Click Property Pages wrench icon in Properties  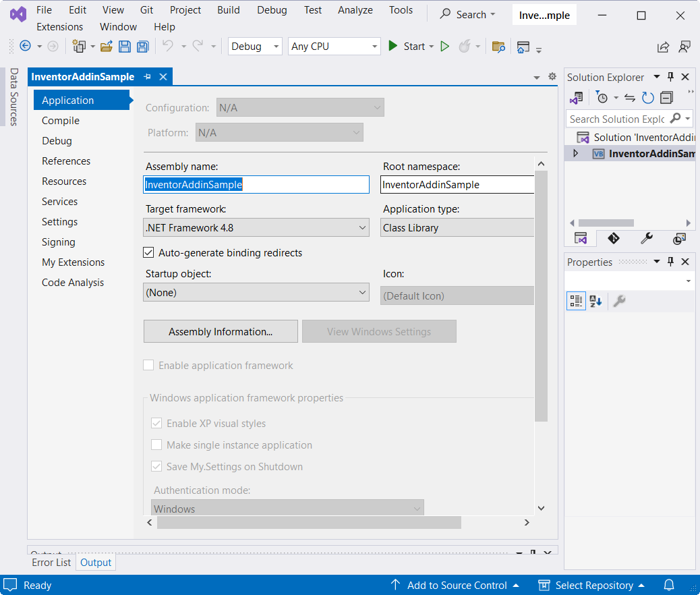[x=619, y=301]
